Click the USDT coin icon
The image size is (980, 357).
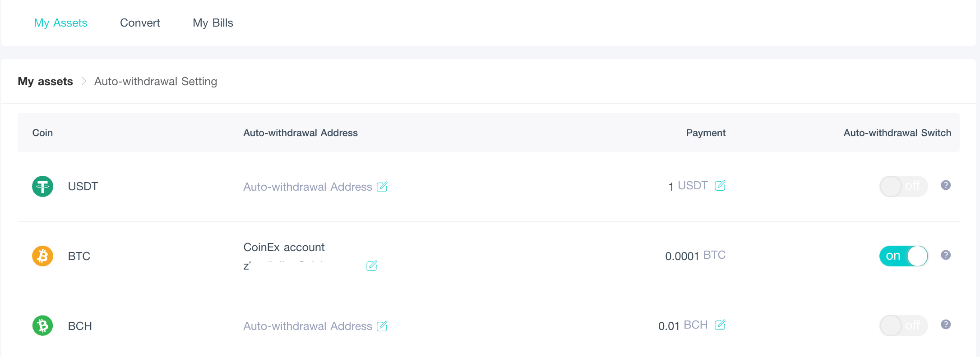point(42,186)
